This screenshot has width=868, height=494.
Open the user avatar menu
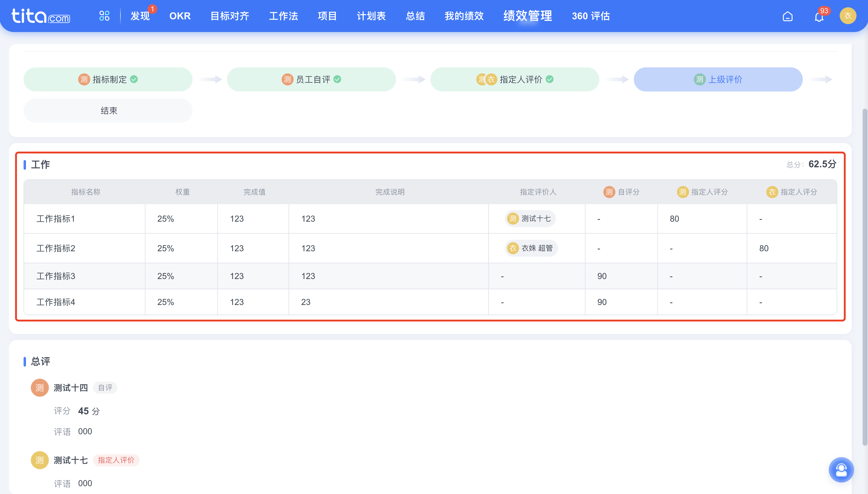point(848,16)
